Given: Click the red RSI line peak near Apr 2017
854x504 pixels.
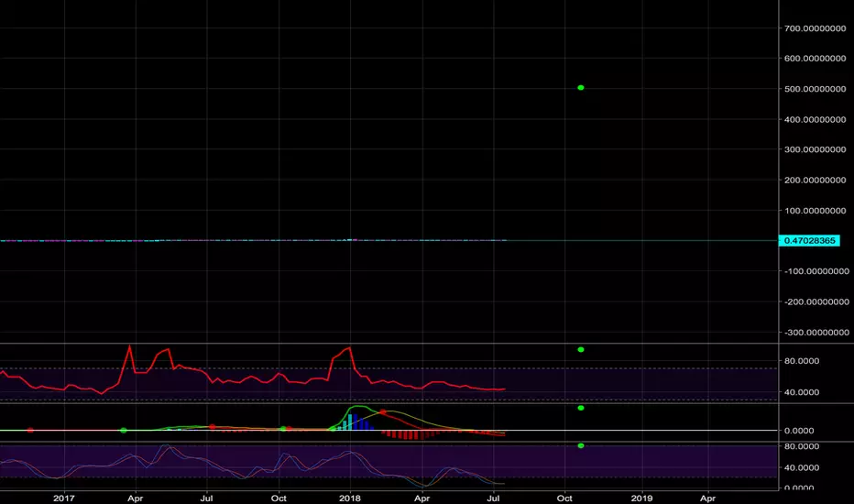Looking at the screenshot, I should 129,346.
